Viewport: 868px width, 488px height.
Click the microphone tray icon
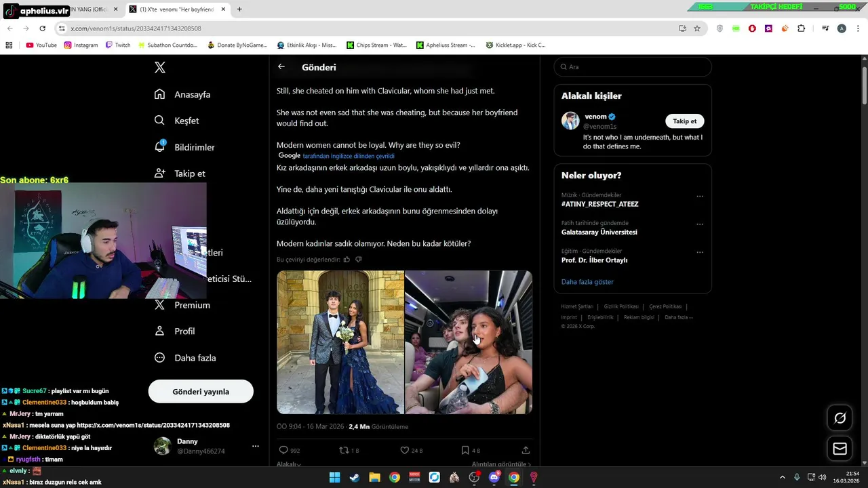coord(797,477)
